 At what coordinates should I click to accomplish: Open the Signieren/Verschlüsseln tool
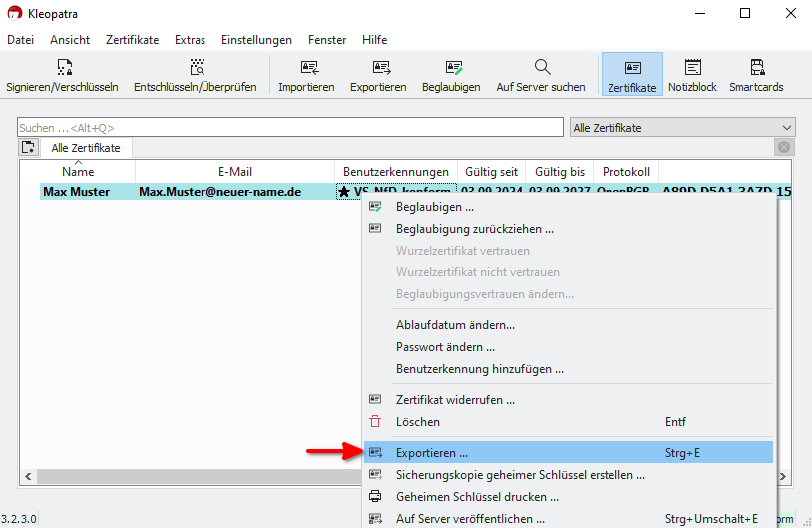coord(62,75)
